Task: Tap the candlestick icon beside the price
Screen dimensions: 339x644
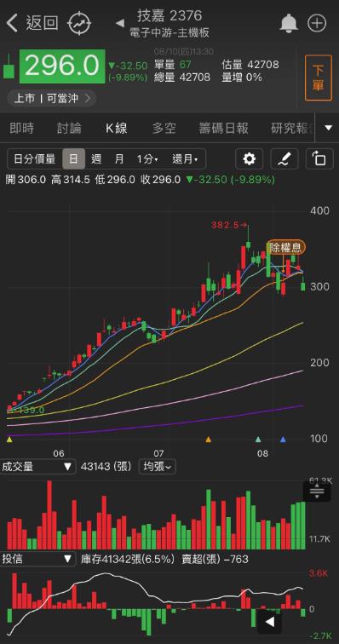Action: pyautogui.click(x=9, y=67)
